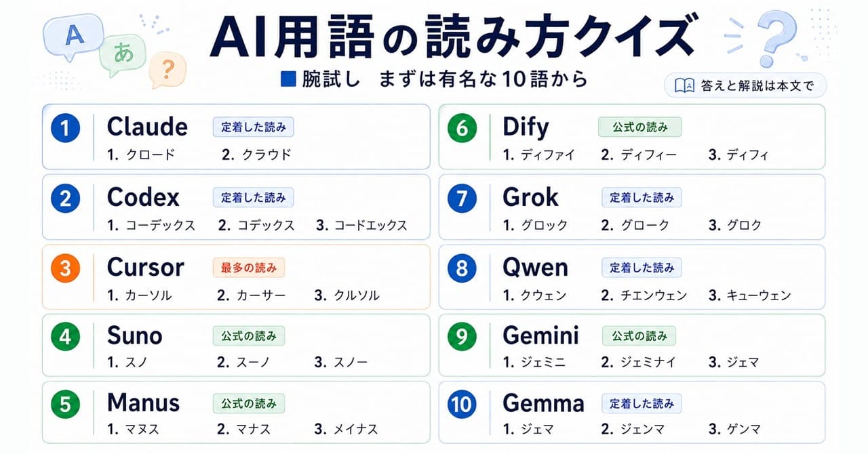
Task: Click the blue number 1 circle beside Claude
Action: click(65, 129)
